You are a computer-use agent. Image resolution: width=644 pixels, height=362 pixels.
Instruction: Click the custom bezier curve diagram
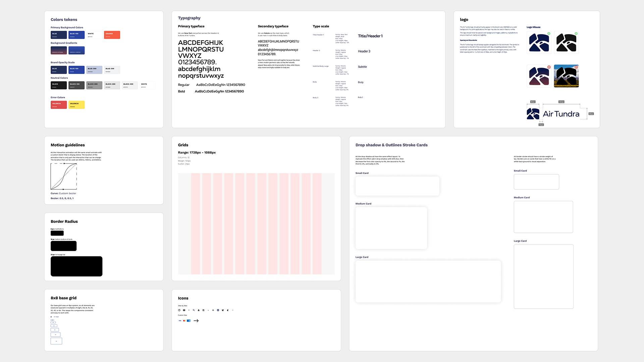tap(64, 176)
